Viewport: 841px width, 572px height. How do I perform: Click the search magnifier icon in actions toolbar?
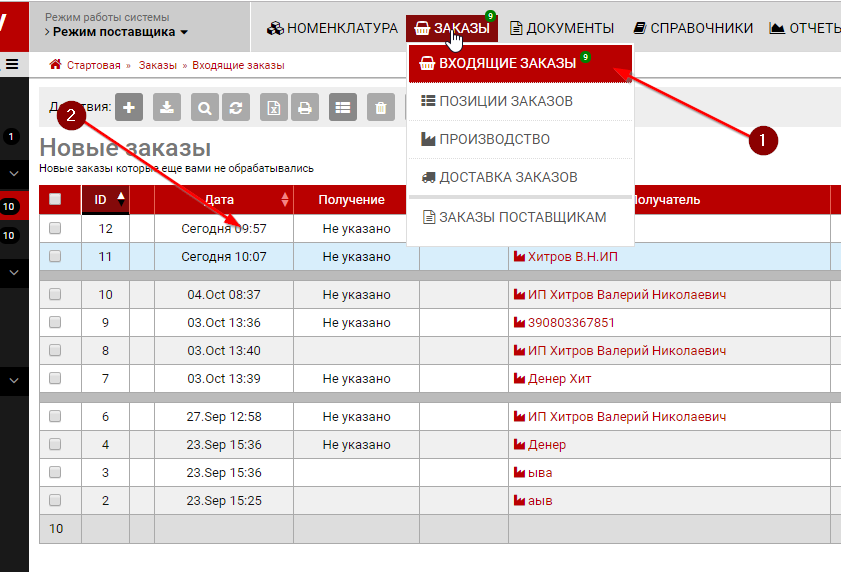pos(204,107)
